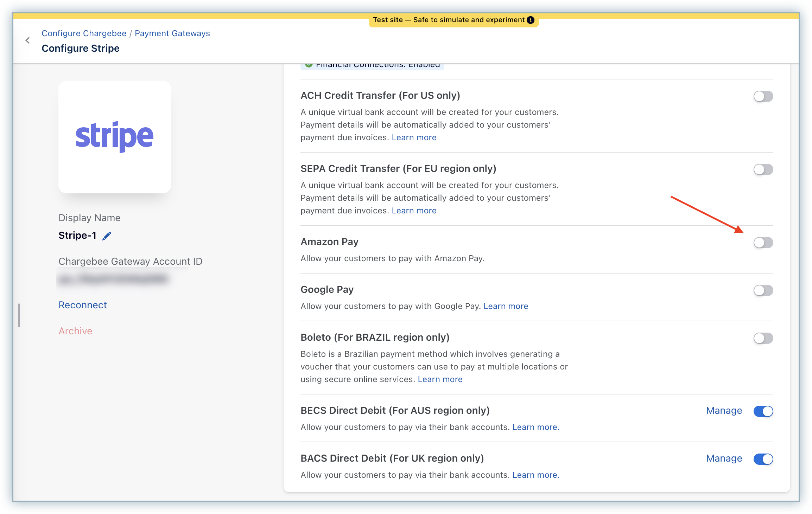This screenshot has height=514, width=812.
Task: Open Payment Gateways breadcrumb link
Action: 172,33
